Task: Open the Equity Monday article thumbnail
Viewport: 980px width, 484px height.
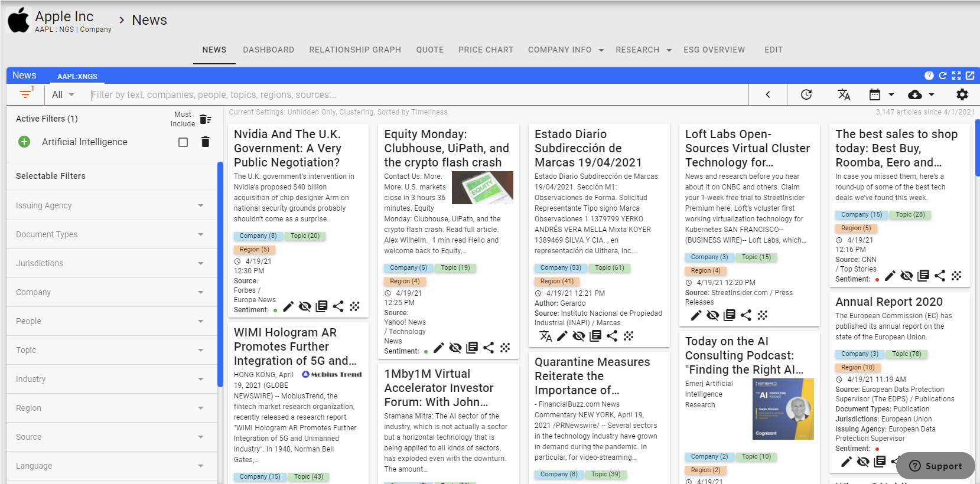Action: 483,188
